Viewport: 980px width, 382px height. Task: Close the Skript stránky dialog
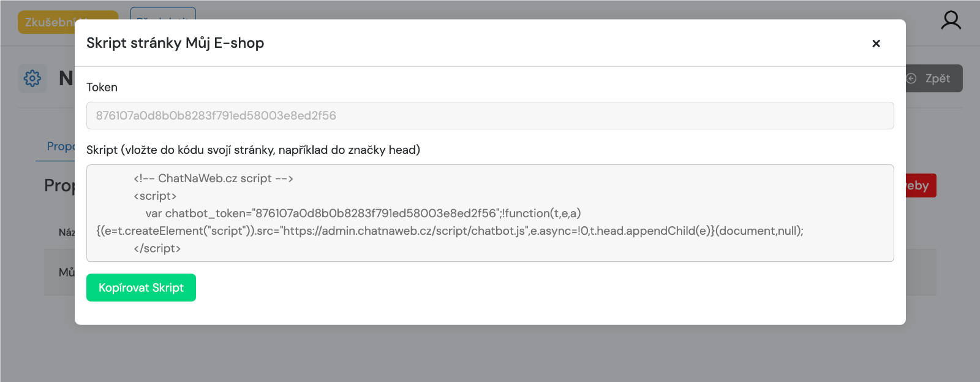click(x=876, y=44)
